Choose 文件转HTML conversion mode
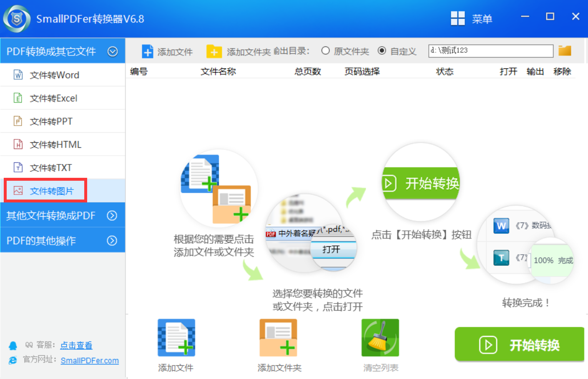This screenshot has width=588, height=379. pos(63,144)
